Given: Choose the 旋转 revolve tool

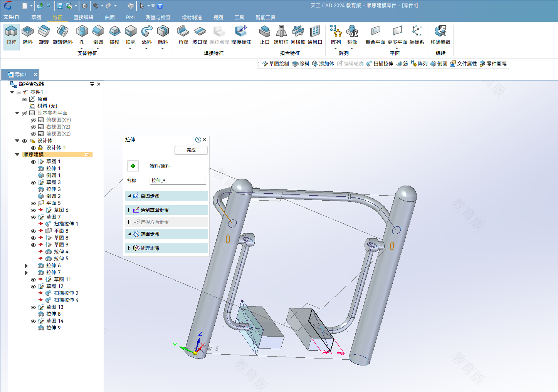Looking at the screenshot, I should click(x=44, y=35).
